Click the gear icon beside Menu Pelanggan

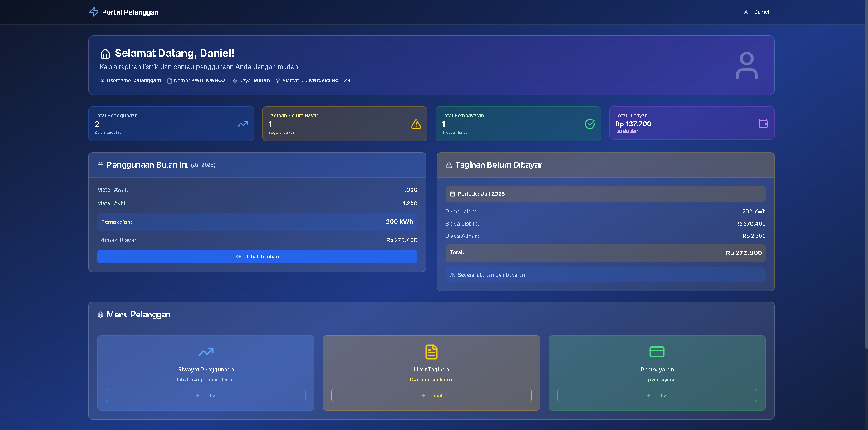(x=100, y=315)
